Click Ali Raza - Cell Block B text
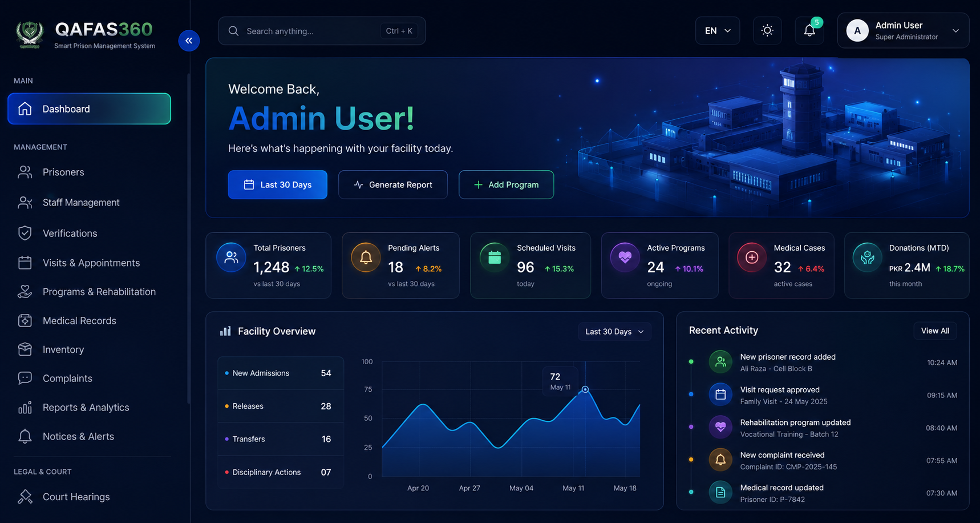Image resolution: width=980 pixels, height=523 pixels. coord(776,369)
